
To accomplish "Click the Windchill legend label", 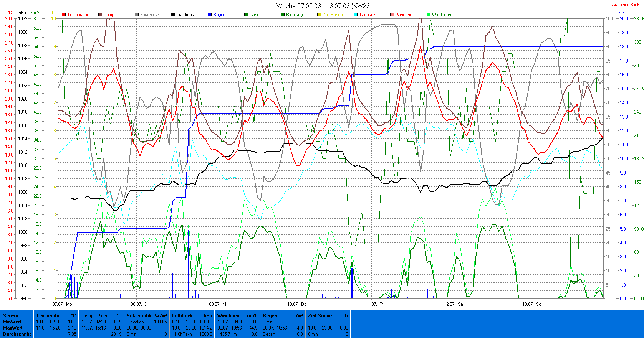I will pyautogui.click(x=404, y=15).
